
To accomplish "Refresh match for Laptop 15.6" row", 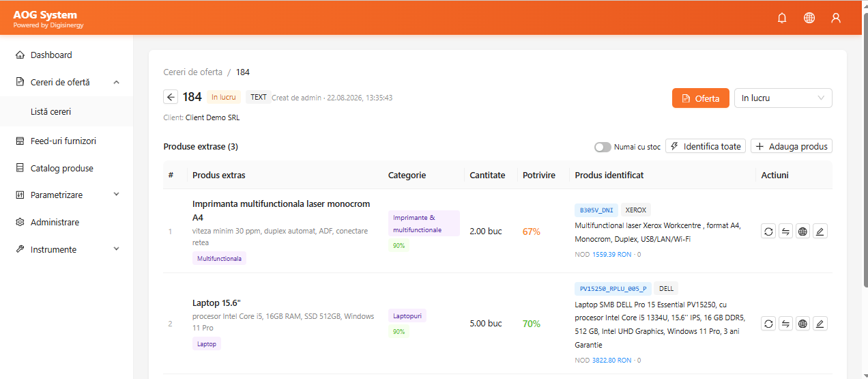I will (x=768, y=324).
